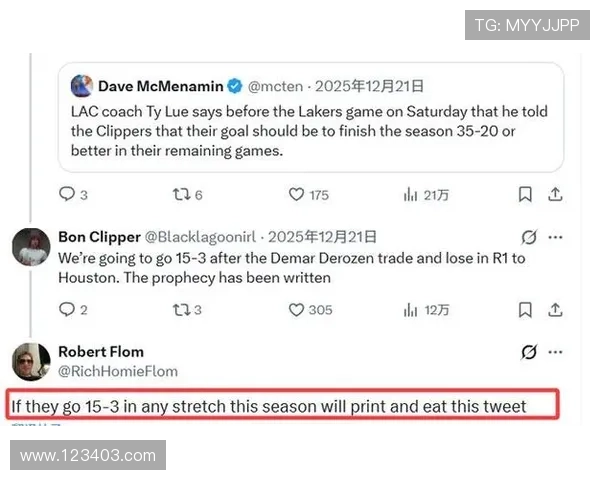600x480 pixels.
Task: Open Grok icon on Robert Flom's tweet
Action: click(529, 351)
